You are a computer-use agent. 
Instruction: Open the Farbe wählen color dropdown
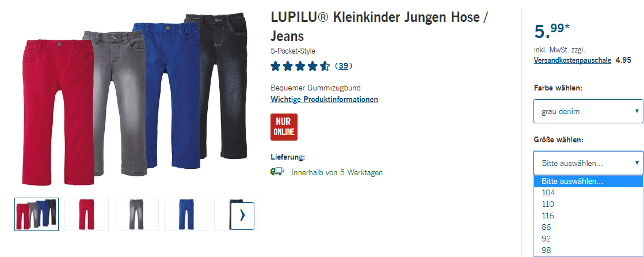point(588,111)
